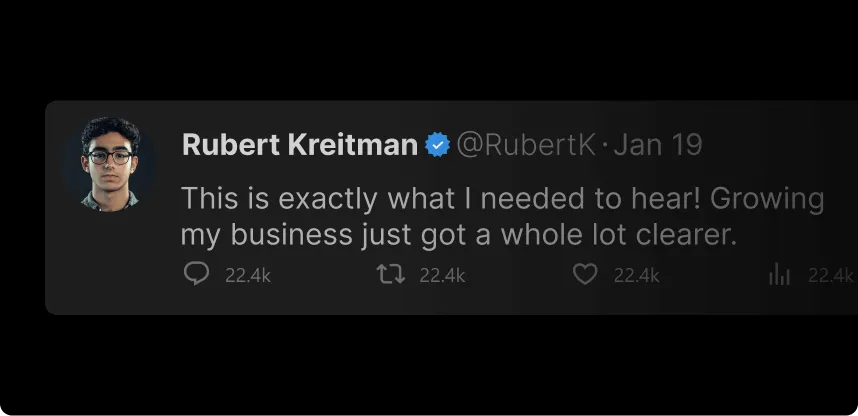858x416 pixels.
Task: Like the tweet with the heart icon
Action: [x=585, y=274]
